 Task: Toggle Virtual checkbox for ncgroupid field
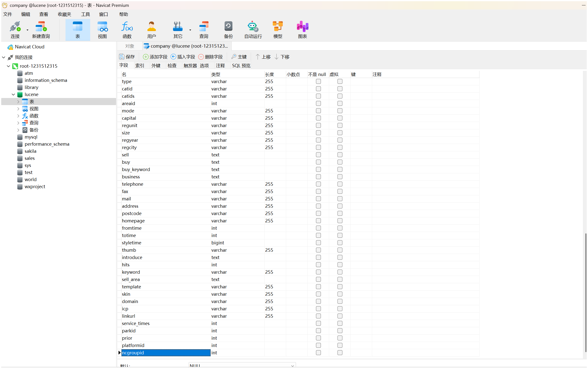tap(340, 353)
